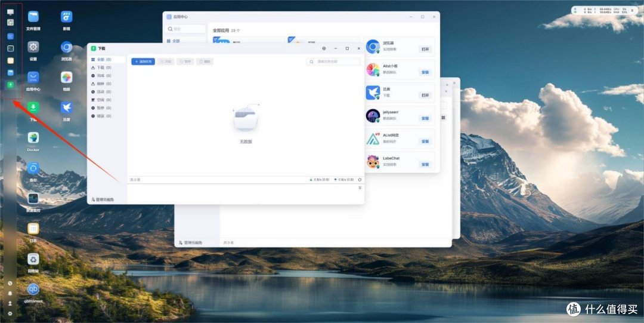The image size is (644, 323).
Task: Click 安装 for Alist小雅 in 应用中心
Action: pyautogui.click(x=425, y=72)
